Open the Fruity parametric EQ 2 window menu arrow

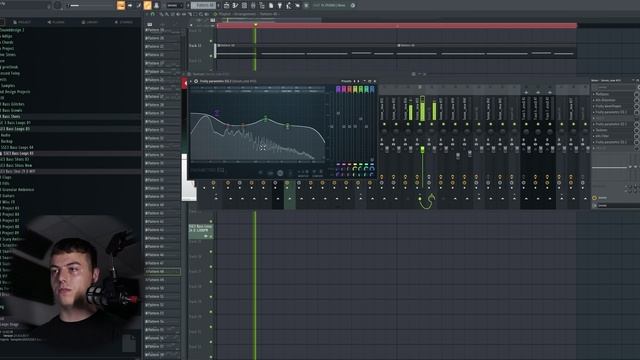coord(191,81)
